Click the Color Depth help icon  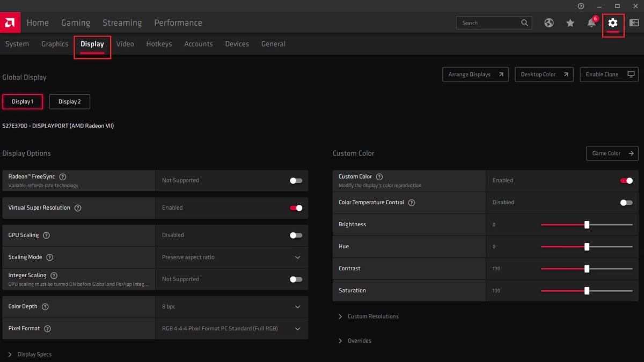[45, 307]
